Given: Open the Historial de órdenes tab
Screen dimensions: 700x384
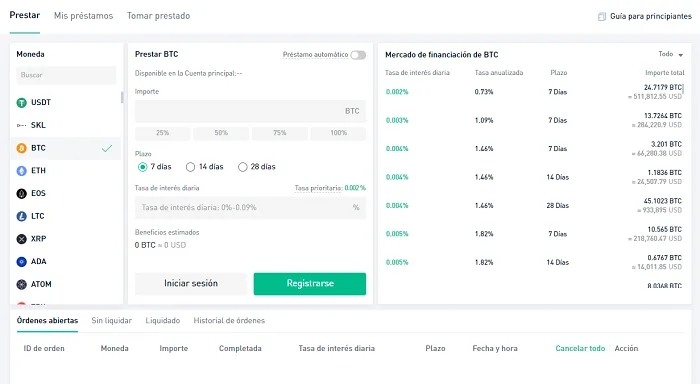Looking at the screenshot, I should coord(229,321).
